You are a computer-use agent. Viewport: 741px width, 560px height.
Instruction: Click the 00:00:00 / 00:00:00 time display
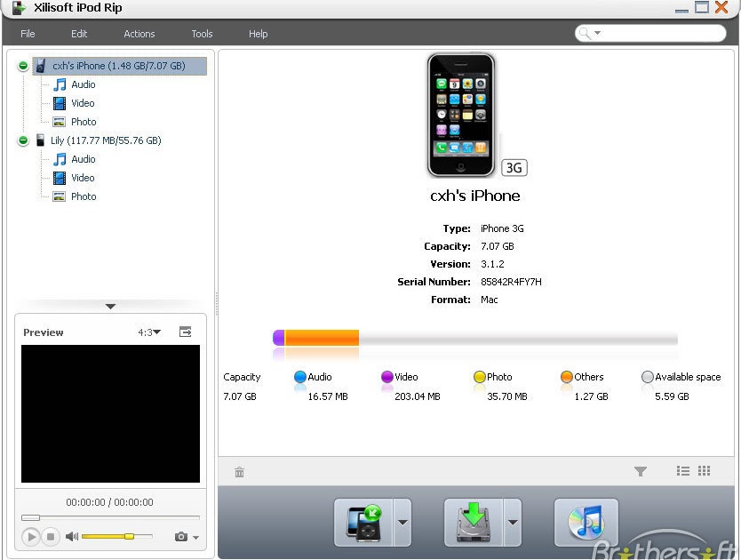[109, 502]
